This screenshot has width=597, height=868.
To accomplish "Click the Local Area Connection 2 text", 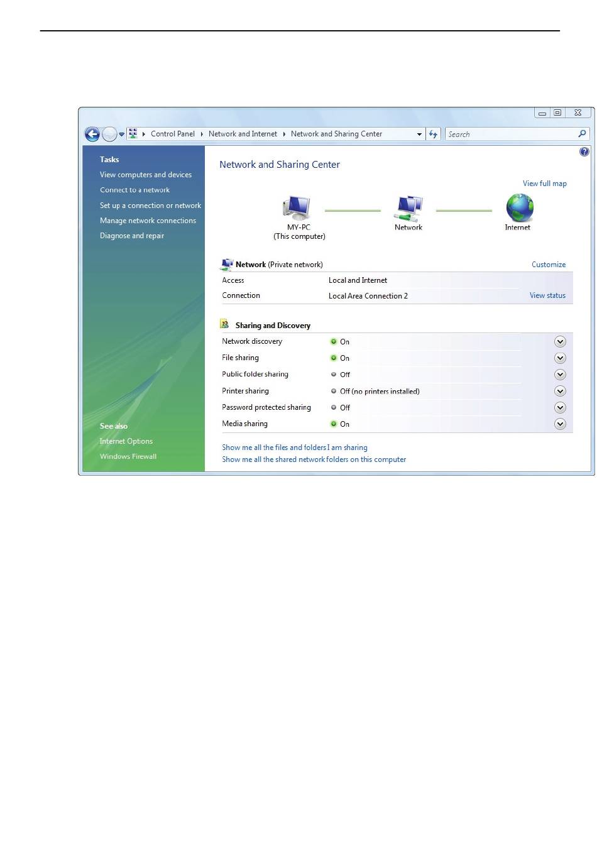I will coord(368,296).
